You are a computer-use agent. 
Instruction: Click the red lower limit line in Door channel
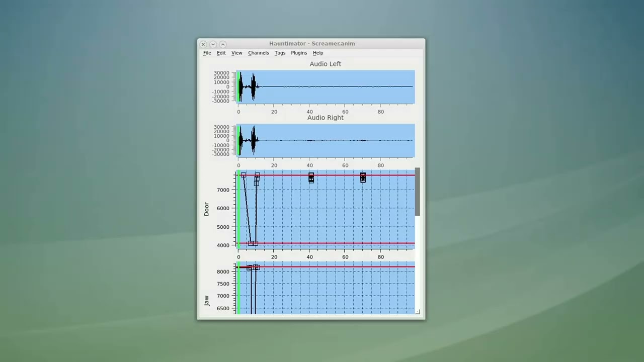[326, 243]
